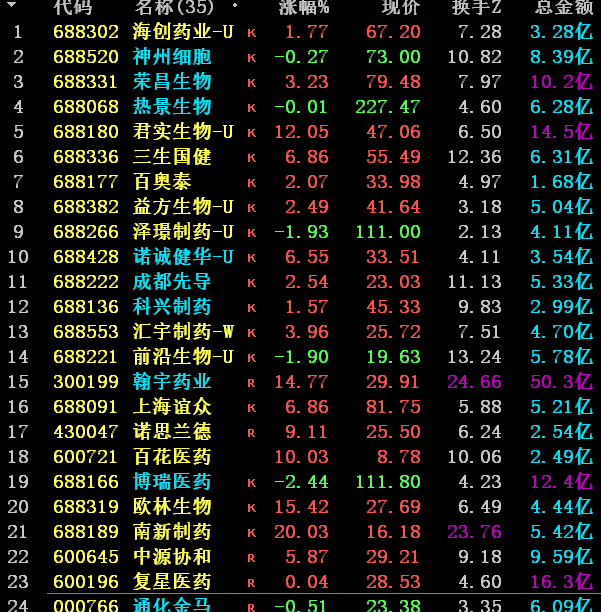Click the R marker icon beside 翰宇药业
The image size is (601, 612).
[252, 383]
